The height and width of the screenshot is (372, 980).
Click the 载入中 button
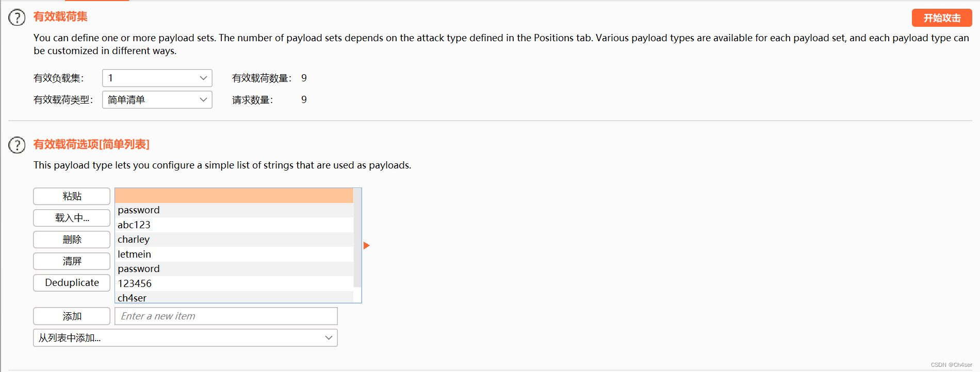[x=71, y=218]
